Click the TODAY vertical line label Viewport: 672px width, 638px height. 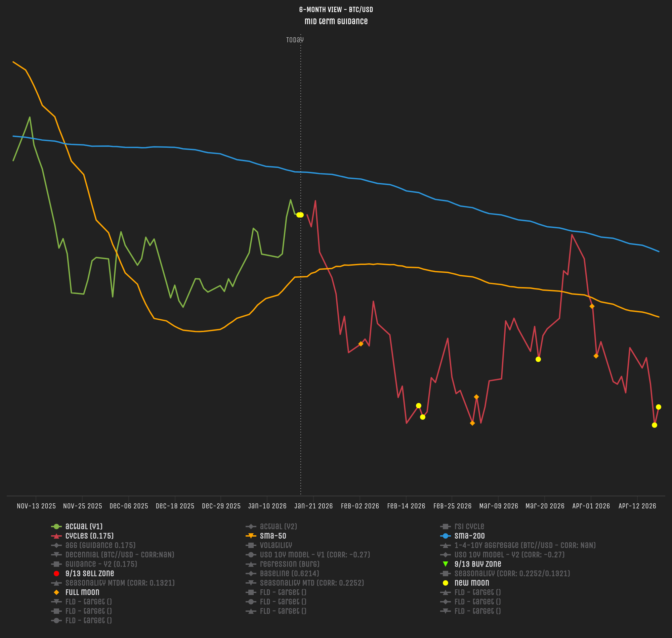[295, 40]
